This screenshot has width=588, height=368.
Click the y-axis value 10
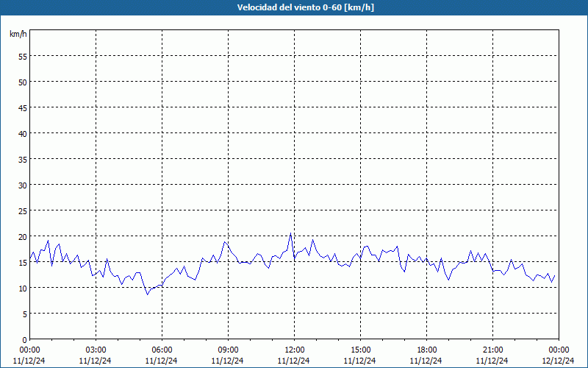click(23, 288)
